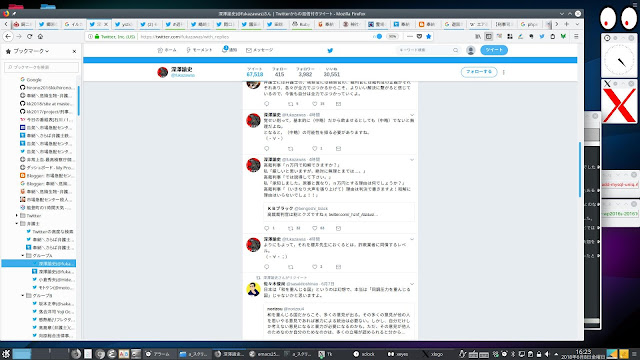The height and width of the screenshot is (360, 640).
Task: Click the taskbar clock showing 16:25
Action: pos(583,354)
